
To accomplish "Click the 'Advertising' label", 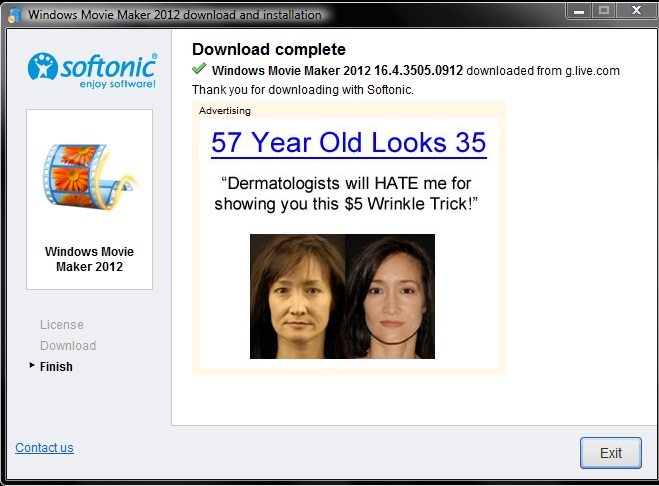I will [x=225, y=111].
